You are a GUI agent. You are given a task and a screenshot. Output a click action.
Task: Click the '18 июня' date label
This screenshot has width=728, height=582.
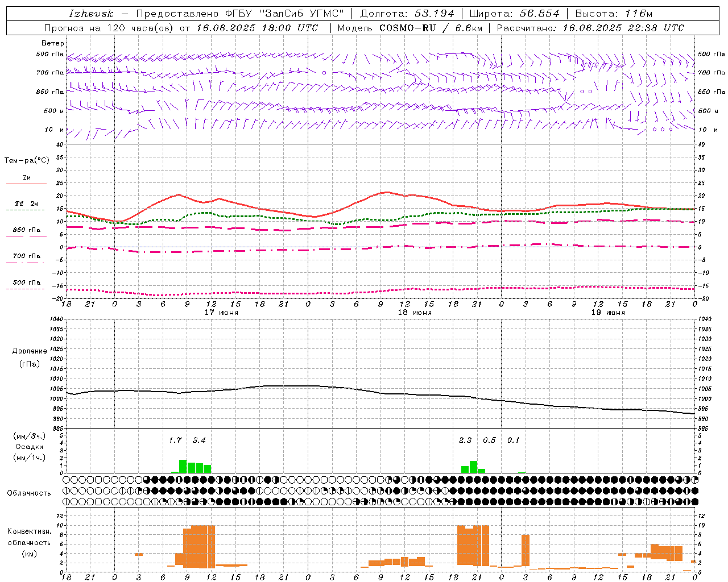click(415, 313)
